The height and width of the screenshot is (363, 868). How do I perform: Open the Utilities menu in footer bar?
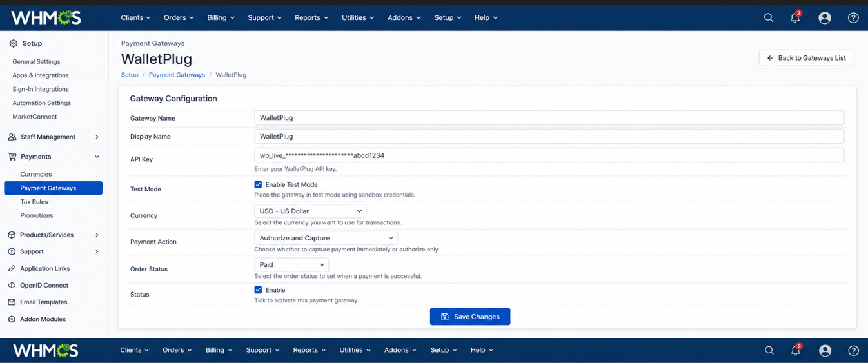[x=355, y=350]
